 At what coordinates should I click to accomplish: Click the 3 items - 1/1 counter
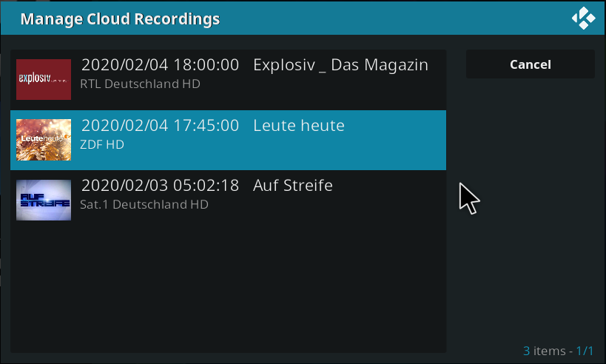pyautogui.click(x=558, y=351)
